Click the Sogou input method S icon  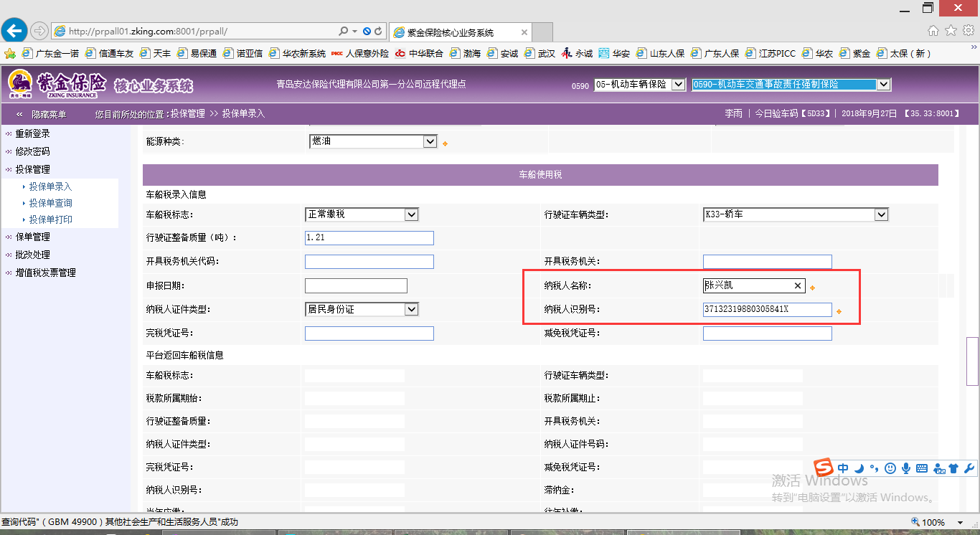tap(824, 468)
